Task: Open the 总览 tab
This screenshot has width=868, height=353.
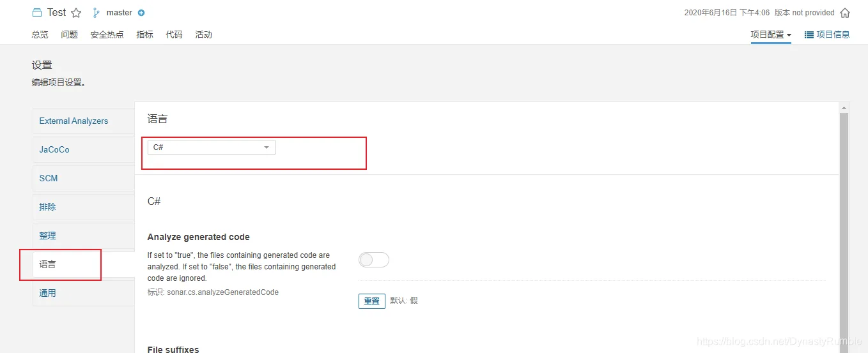Action: [40, 35]
